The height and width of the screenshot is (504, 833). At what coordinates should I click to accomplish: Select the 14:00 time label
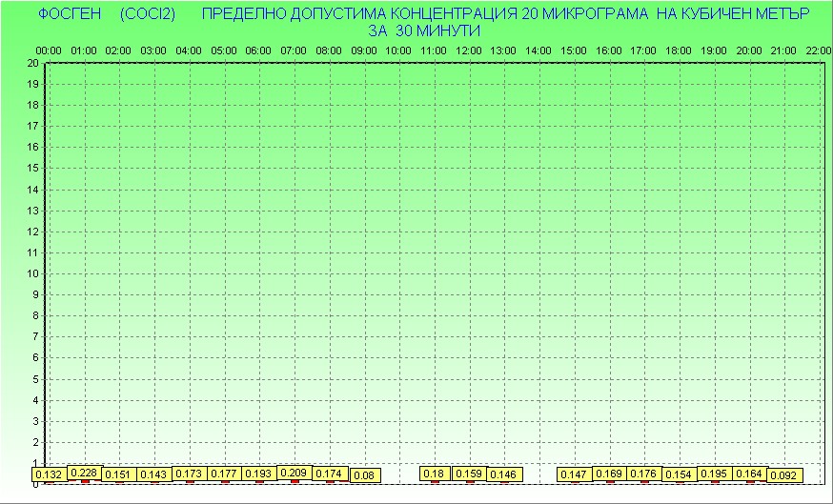(x=538, y=51)
